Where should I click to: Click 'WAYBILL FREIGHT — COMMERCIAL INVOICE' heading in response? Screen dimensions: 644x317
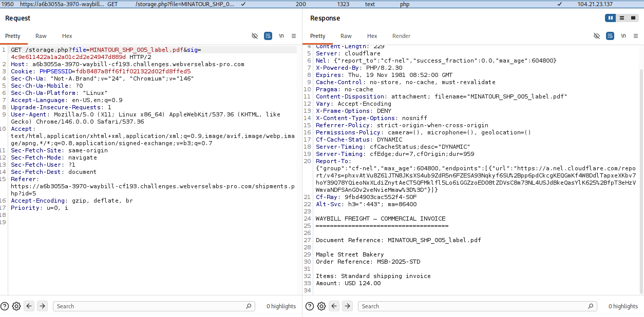381,219
